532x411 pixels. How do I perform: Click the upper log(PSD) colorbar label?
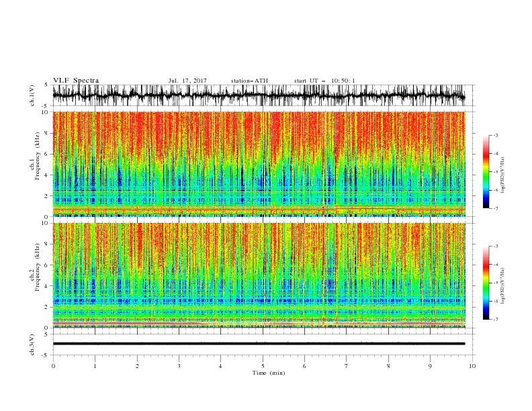click(x=503, y=175)
